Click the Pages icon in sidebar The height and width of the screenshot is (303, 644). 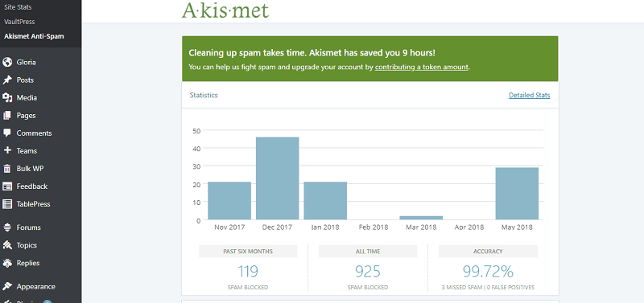(x=7, y=116)
